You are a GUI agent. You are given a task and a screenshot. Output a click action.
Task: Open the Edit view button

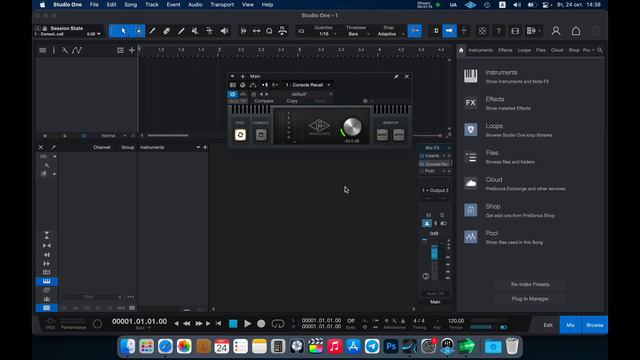pos(548,325)
